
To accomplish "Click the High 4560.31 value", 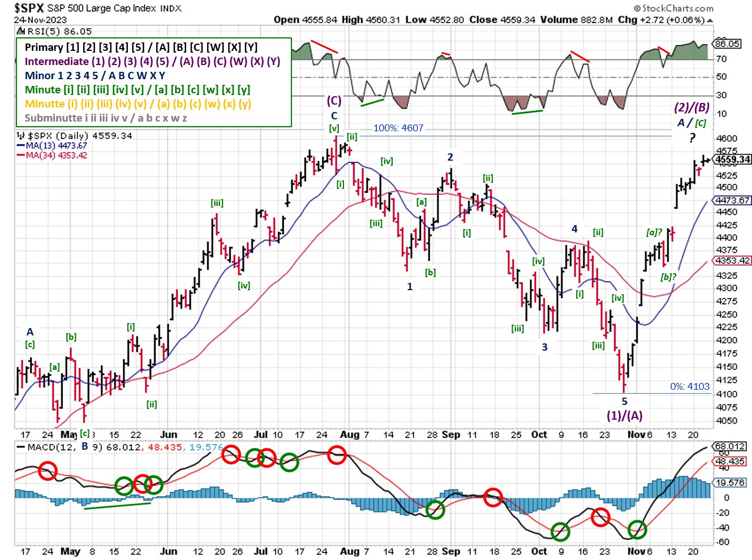I will [x=371, y=20].
